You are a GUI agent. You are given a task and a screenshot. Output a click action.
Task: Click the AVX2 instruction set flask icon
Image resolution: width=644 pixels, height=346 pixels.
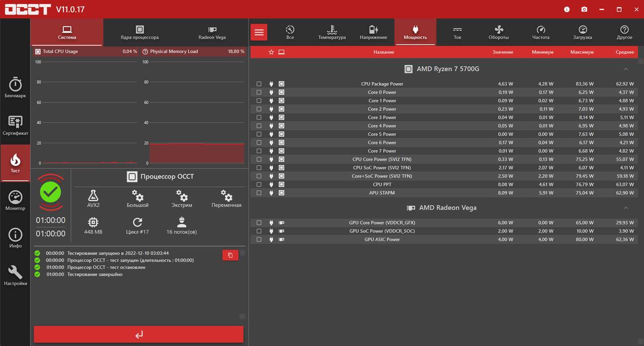tap(93, 196)
